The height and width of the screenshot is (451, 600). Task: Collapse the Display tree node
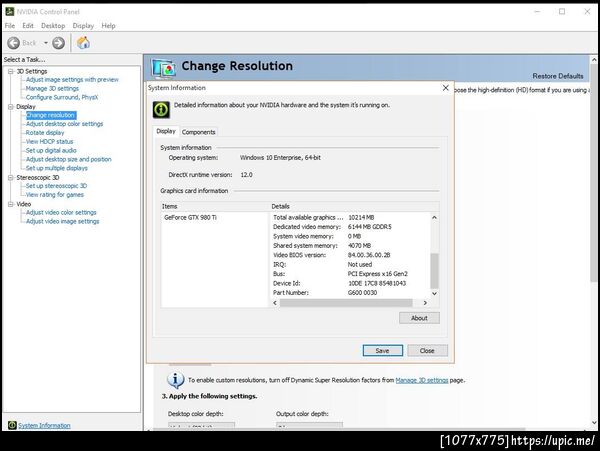click(11, 107)
